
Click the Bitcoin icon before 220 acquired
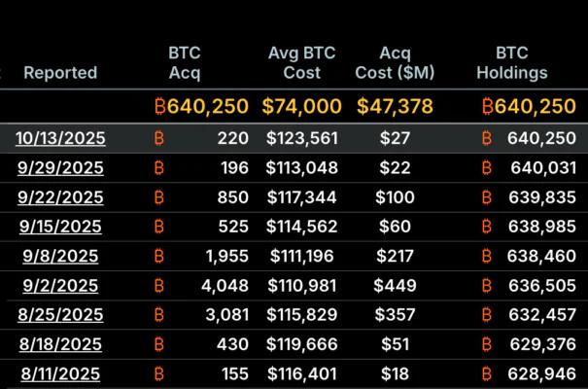(x=159, y=139)
